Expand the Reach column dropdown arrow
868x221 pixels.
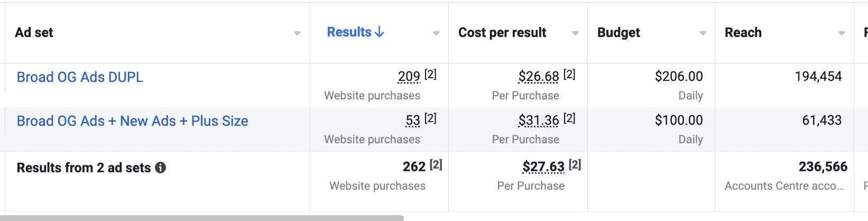(842, 33)
